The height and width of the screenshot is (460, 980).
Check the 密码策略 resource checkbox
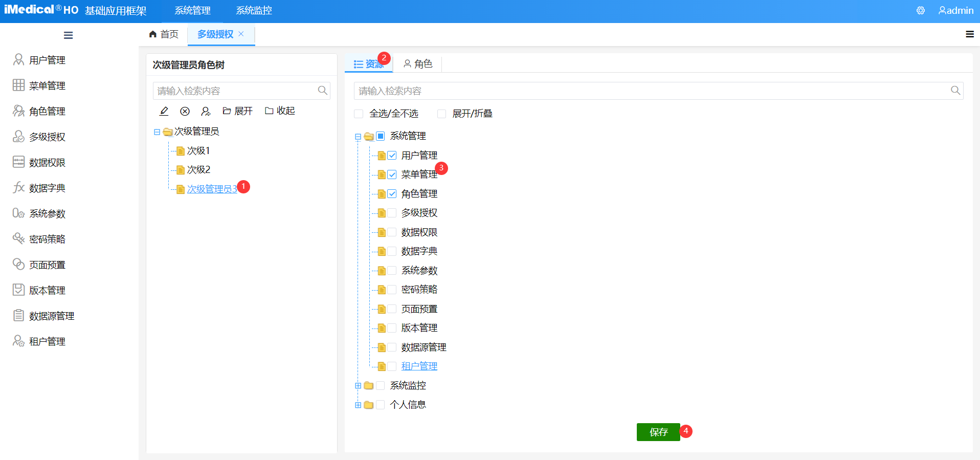click(x=392, y=290)
